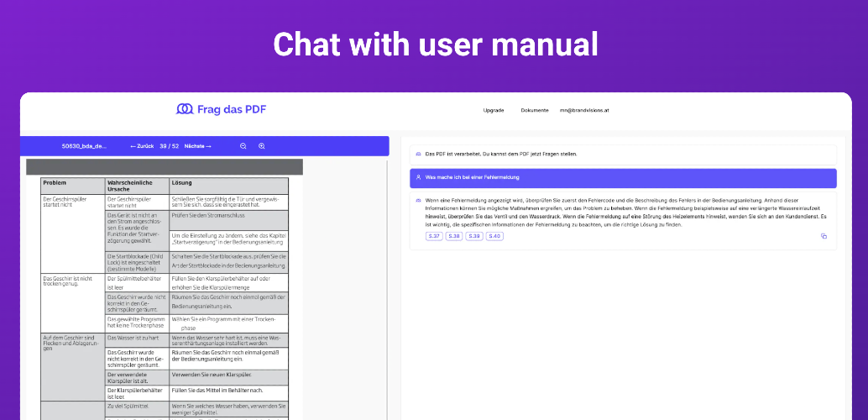Click the 'Chat with user manual' heading

pos(435,45)
